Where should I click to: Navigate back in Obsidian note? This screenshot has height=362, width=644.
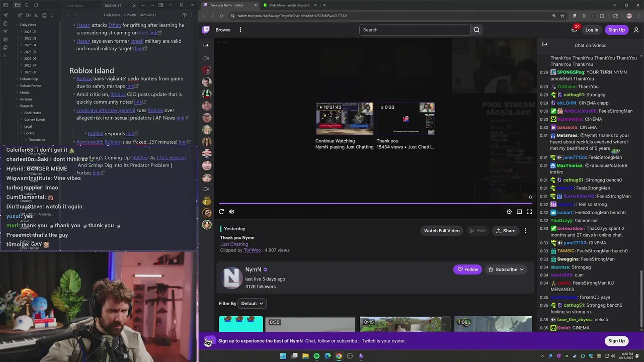[x=67, y=15]
